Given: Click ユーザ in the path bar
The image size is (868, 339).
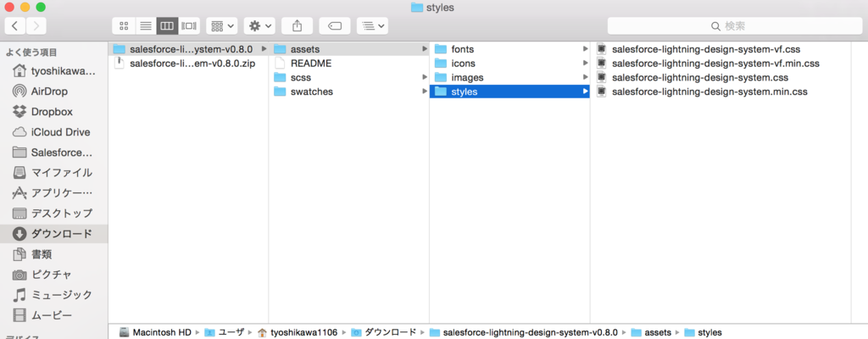Looking at the screenshot, I should [x=224, y=332].
